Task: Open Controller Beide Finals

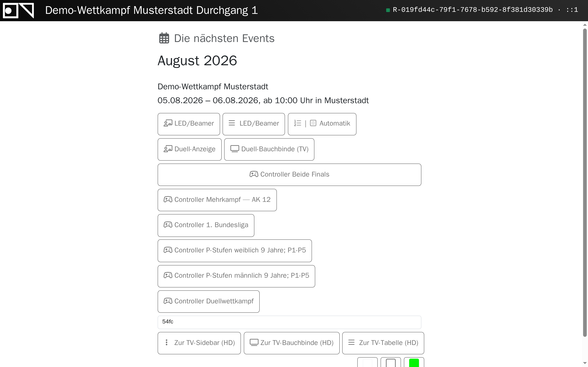Action: click(289, 175)
